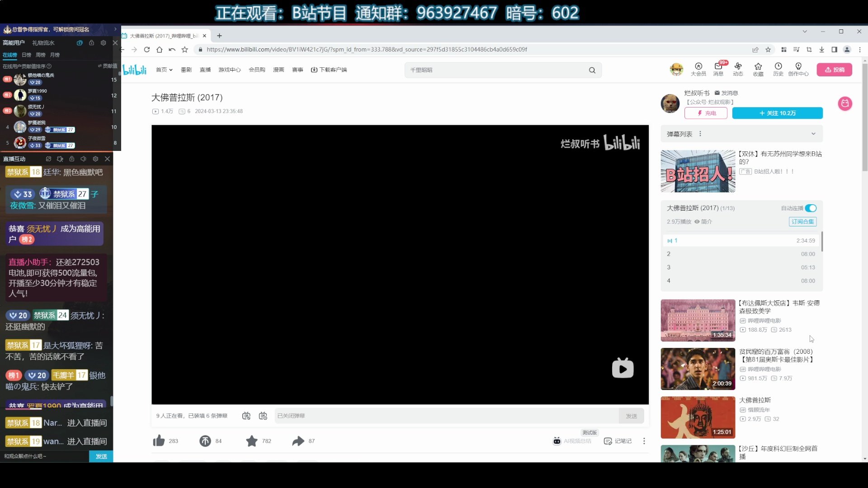Open 弹幕列表 three-dot options
Viewport: 868px width, 488px height.
click(x=700, y=134)
